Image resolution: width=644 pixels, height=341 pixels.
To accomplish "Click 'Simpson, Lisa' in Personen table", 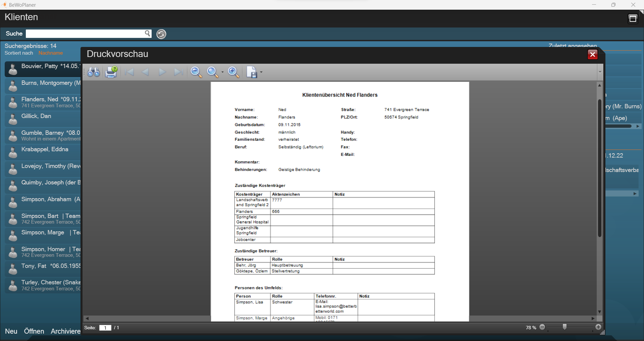I will pyautogui.click(x=250, y=302).
